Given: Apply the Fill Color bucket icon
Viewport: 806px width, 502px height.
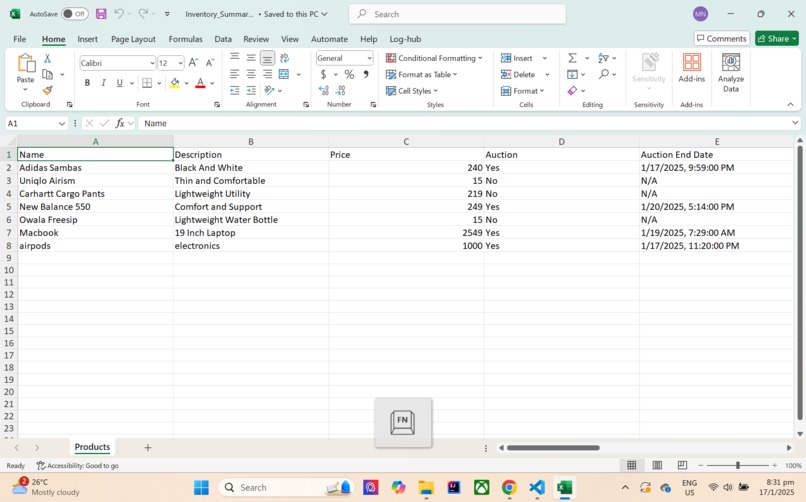Looking at the screenshot, I should [x=175, y=83].
